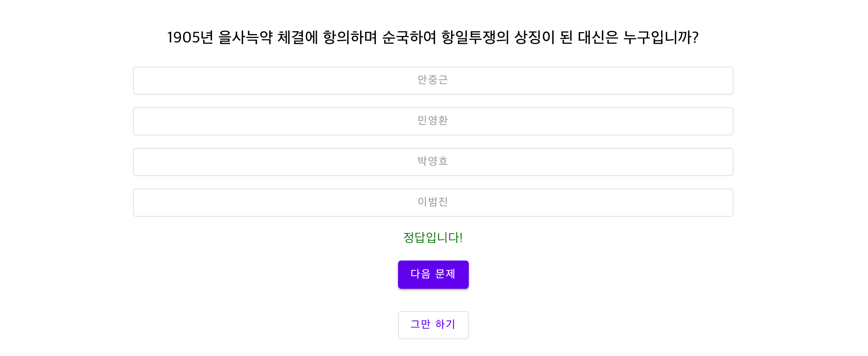Click the green correct-answer text
This screenshot has height=356, width=868.
(x=433, y=237)
